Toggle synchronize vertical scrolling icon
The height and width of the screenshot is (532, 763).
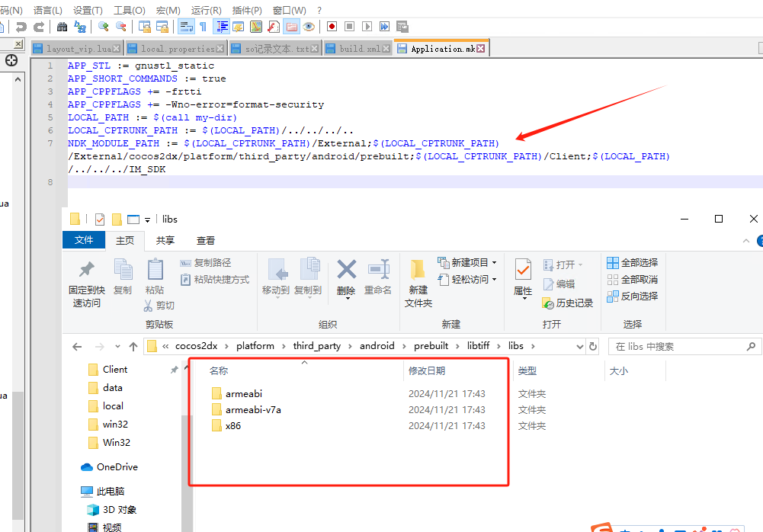point(144,27)
